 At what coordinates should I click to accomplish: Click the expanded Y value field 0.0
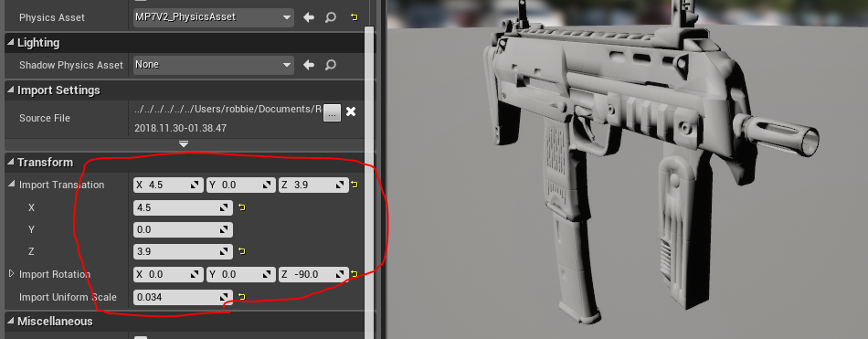[184, 229]
